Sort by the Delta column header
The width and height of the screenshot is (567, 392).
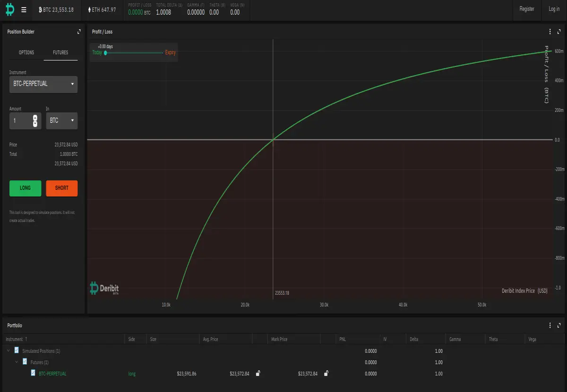pyautogui.click(x=426, y=339)
